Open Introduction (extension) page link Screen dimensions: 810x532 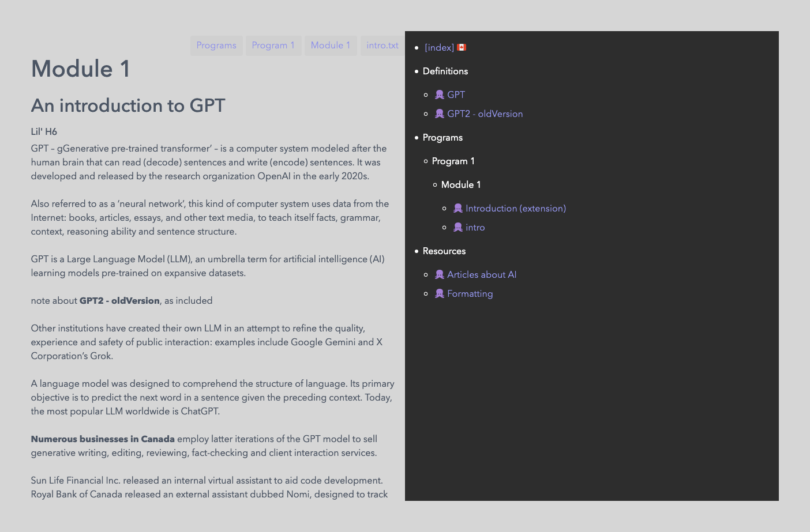click(516, 209)
